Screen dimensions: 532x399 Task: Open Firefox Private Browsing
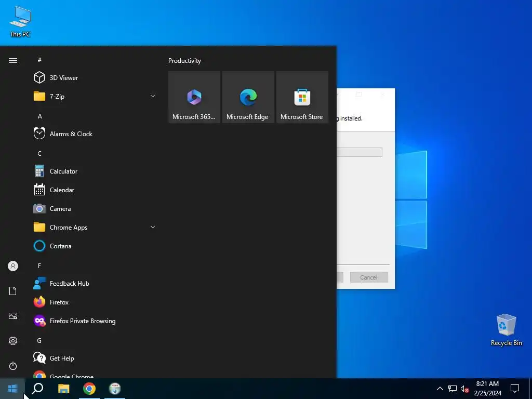[95, 321]
